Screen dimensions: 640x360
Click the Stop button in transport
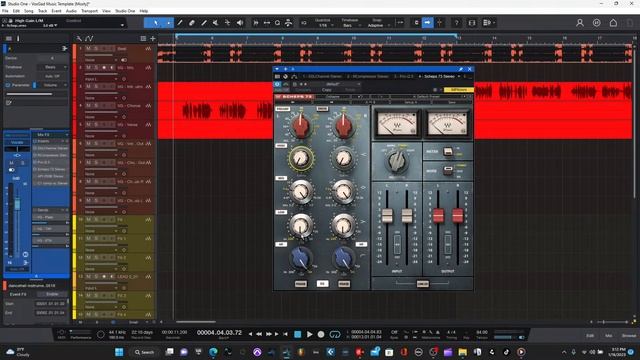[x=298, y=334]
